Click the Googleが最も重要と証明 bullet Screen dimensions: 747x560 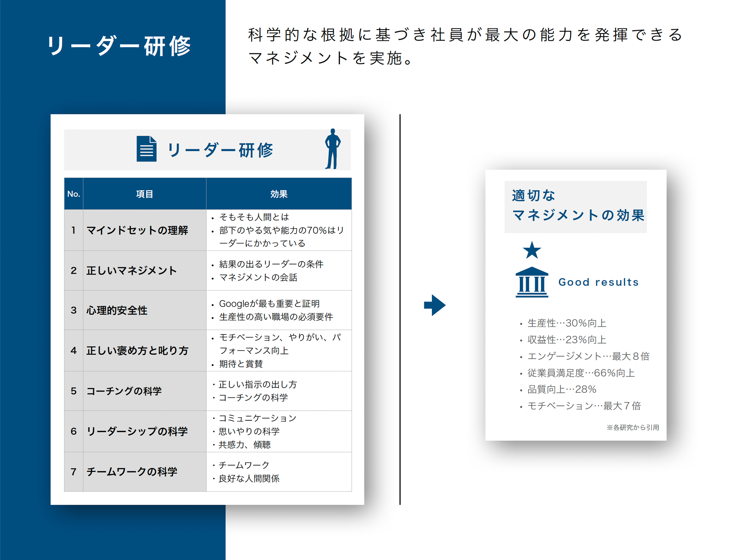[269, 304]
